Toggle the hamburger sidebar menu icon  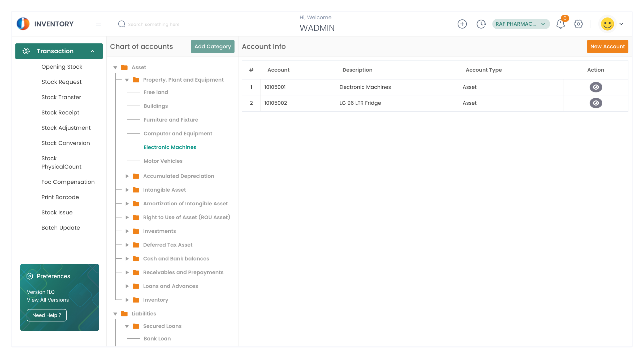(98, 24)
